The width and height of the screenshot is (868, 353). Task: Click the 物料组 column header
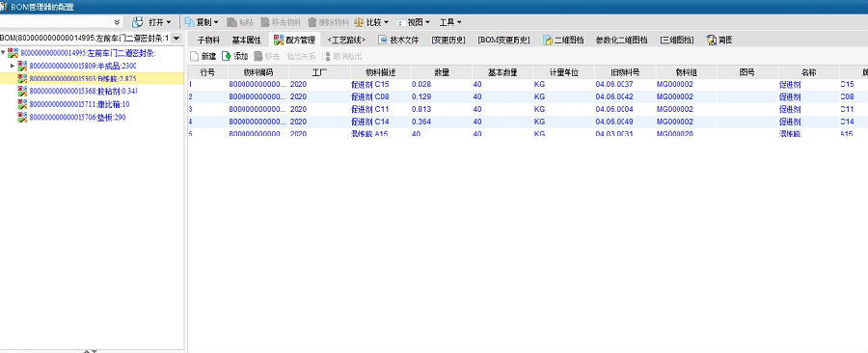click(687, 72)
